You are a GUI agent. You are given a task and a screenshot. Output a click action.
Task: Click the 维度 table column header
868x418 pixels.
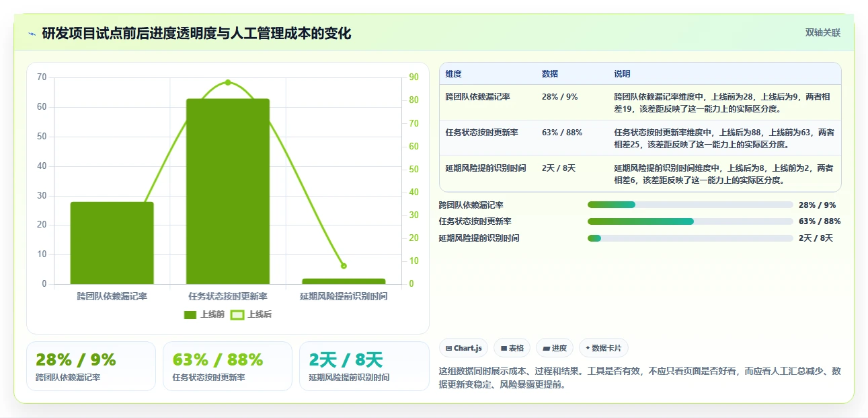454,74
